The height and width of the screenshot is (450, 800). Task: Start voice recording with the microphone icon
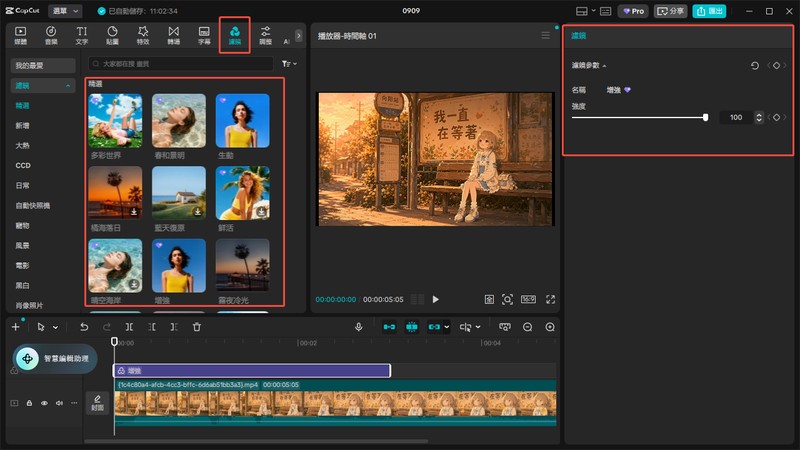click(359, 327)
